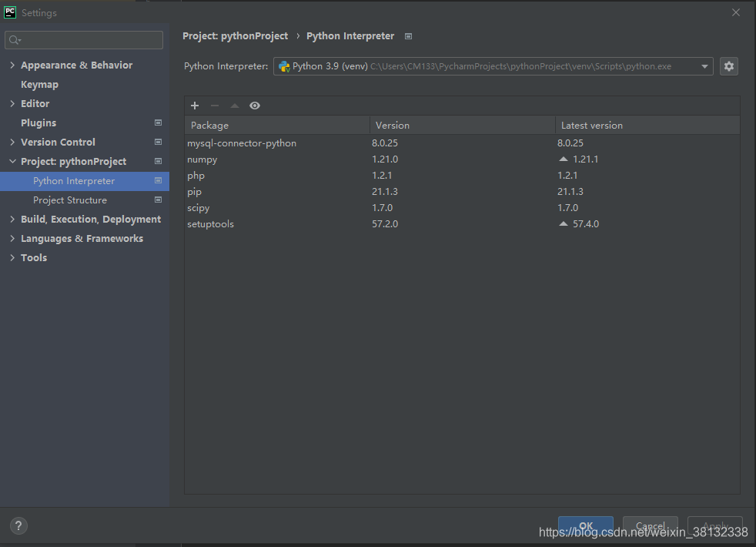
Task: Select the mysql-connector-python package row
Action: point(462,143)
